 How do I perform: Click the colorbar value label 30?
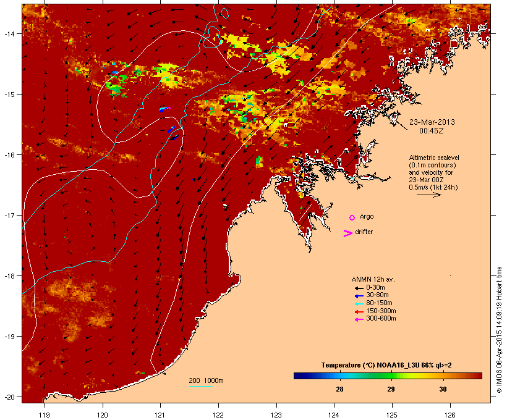point(443,389)
